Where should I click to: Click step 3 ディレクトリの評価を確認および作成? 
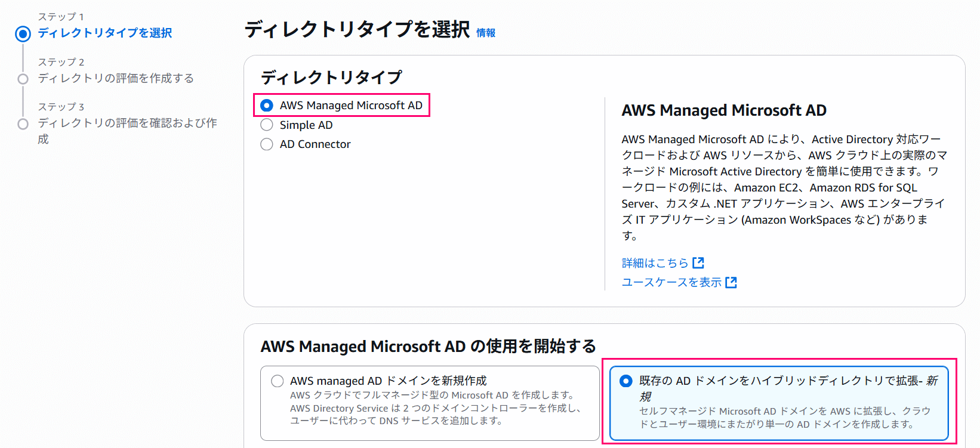[x=128, y=131]
